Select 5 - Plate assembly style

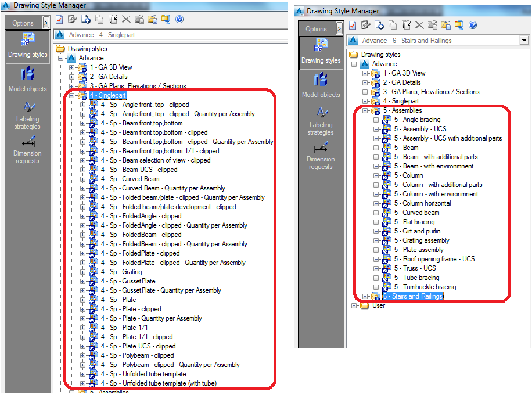419,250
